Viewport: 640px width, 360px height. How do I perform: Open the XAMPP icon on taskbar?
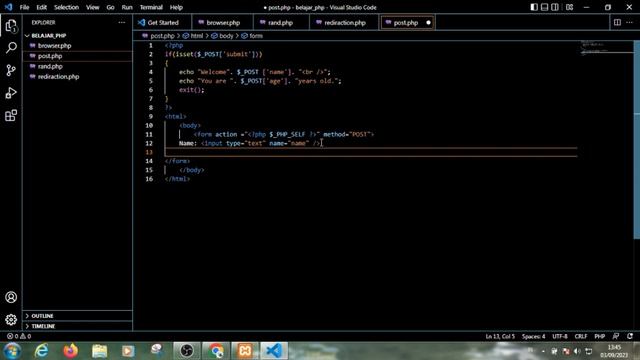point(245,351)
